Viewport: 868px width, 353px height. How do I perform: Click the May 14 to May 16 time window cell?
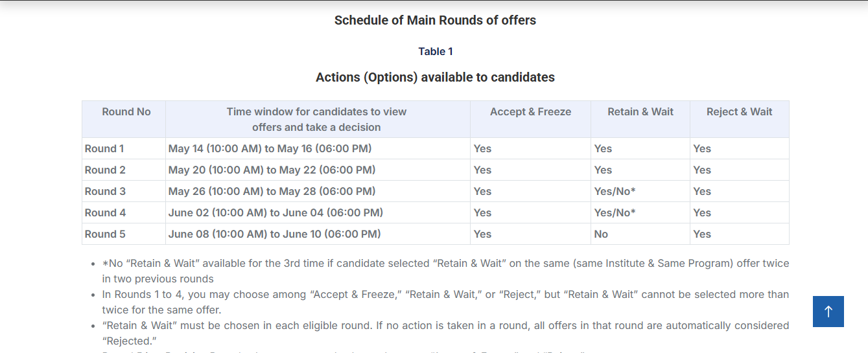pyautogui.click(x=270, y=149)
